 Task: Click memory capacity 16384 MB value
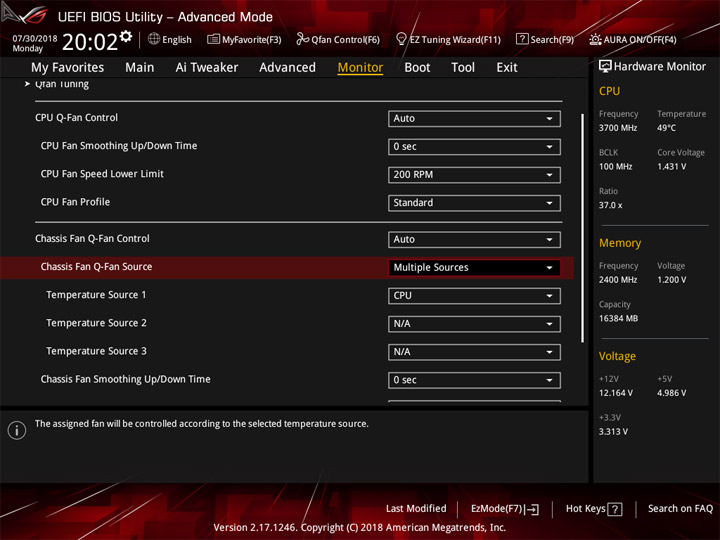coord(618,319)
